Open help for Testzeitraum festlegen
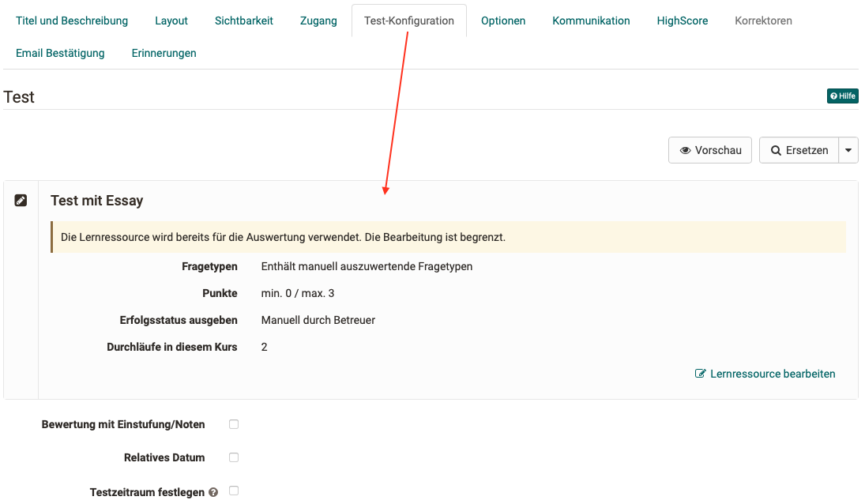Viewport: 865px width, 504px height. pos(213,491)
